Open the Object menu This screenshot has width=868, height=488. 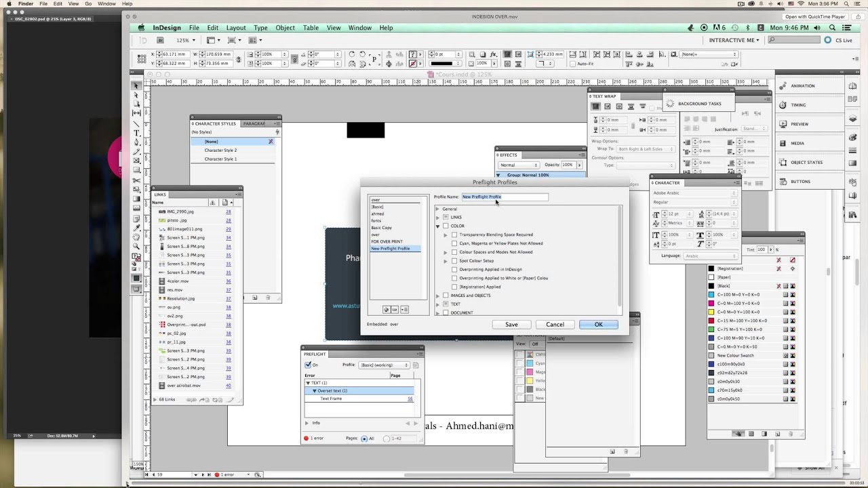285,28
